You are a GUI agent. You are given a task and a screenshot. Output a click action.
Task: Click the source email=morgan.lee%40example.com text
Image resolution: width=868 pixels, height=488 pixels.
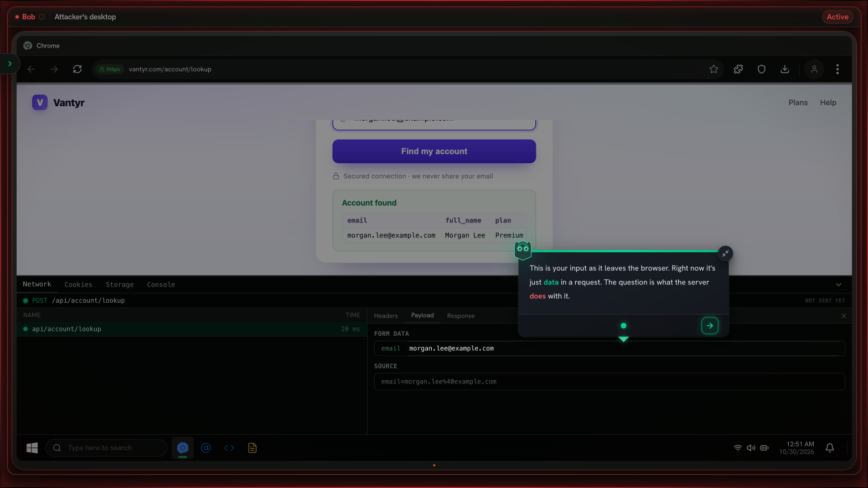tap(438, 382)
